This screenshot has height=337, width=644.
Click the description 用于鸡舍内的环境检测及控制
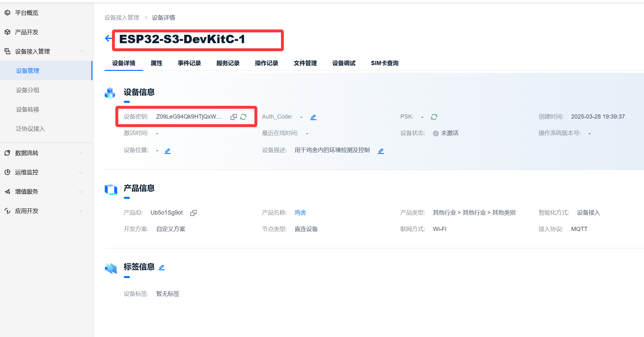pyautogui.click(x=332, y=150)
